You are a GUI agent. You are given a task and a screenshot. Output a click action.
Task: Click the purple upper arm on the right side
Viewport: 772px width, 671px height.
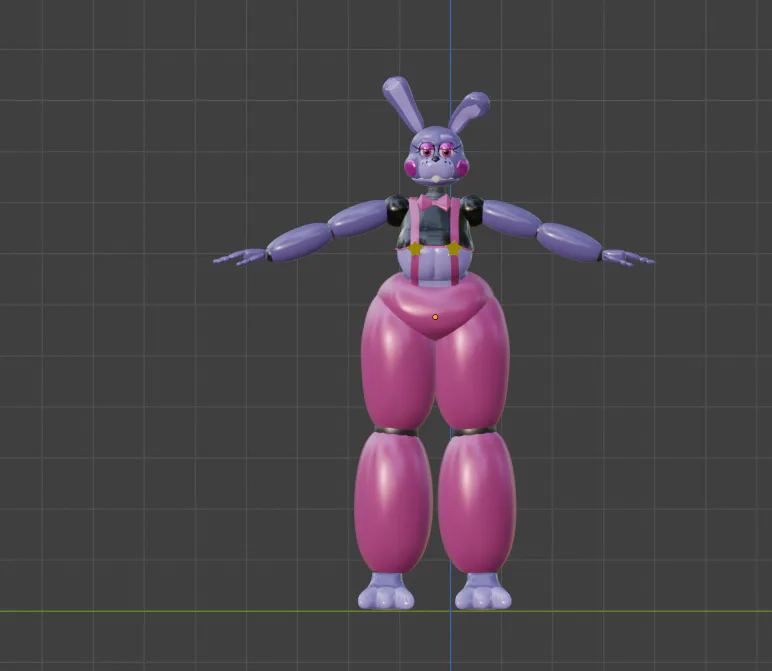click(512, 218)
